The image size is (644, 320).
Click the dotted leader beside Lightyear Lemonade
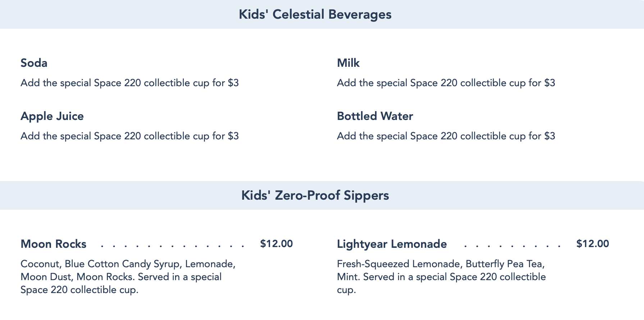(x=512, y=246)
